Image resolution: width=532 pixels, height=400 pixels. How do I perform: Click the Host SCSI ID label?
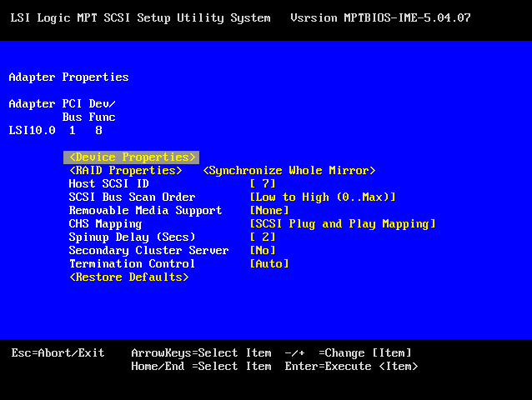pyautogui.click(x=109, y=183)
